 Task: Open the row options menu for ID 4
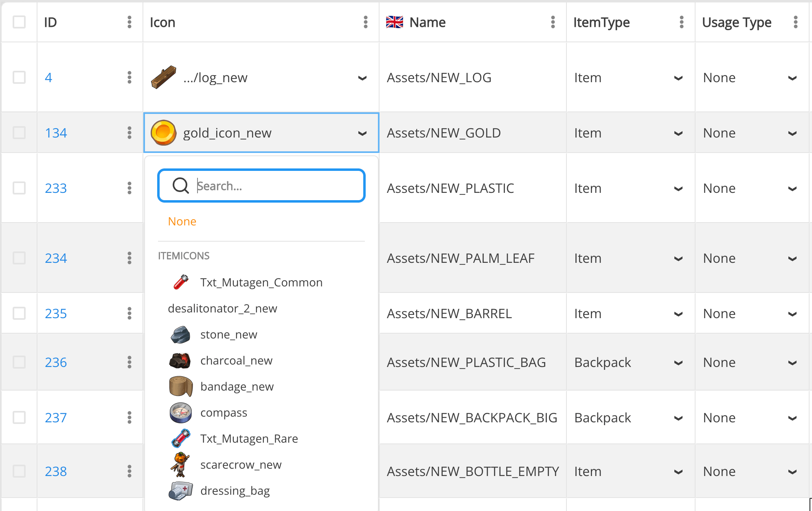129,77
